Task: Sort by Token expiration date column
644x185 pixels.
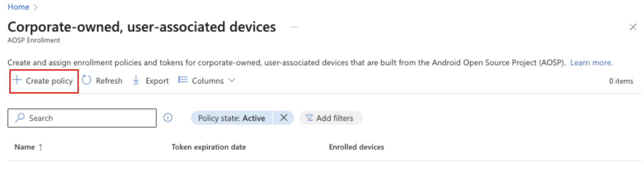Action: (x=209, y=147)
